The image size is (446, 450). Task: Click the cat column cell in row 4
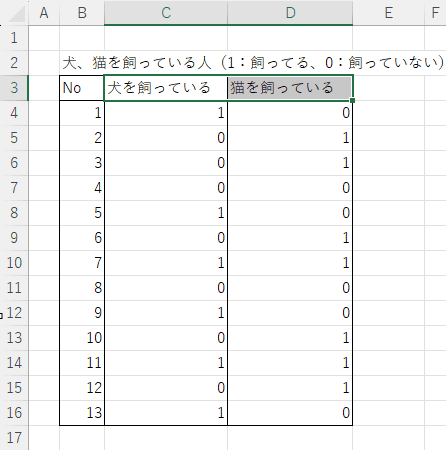(290, 113)
